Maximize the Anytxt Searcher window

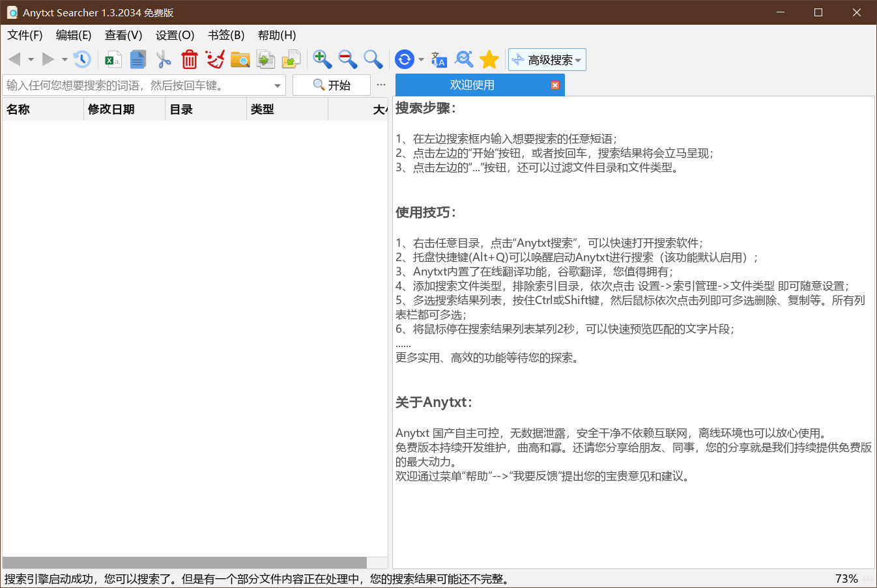coord(818,12)
